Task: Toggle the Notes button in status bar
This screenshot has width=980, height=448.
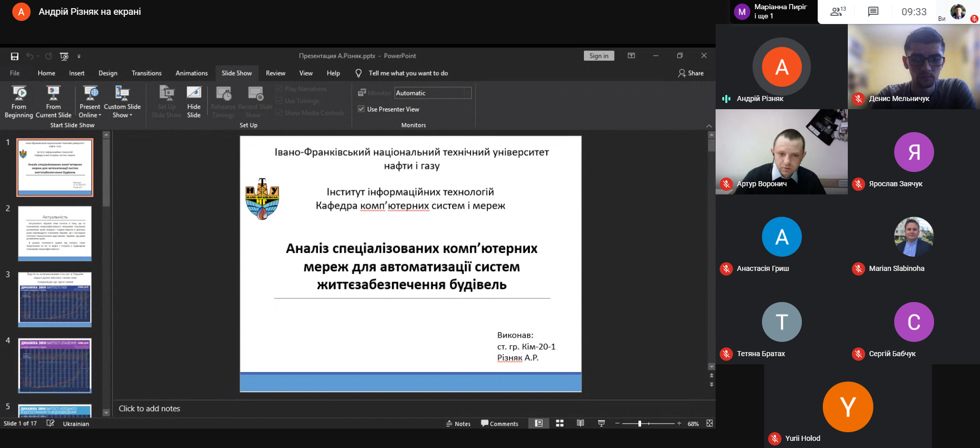Action: pyautogui.click(x=458, y=424)
